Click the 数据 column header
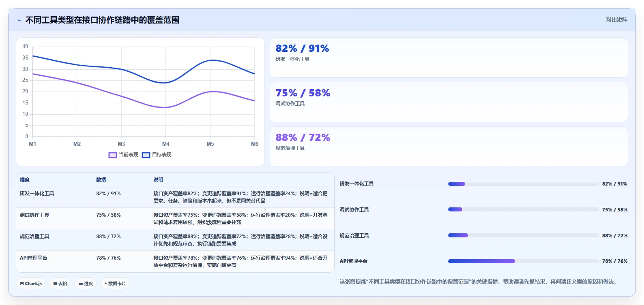The image size is (644, 305). (101, 180)
